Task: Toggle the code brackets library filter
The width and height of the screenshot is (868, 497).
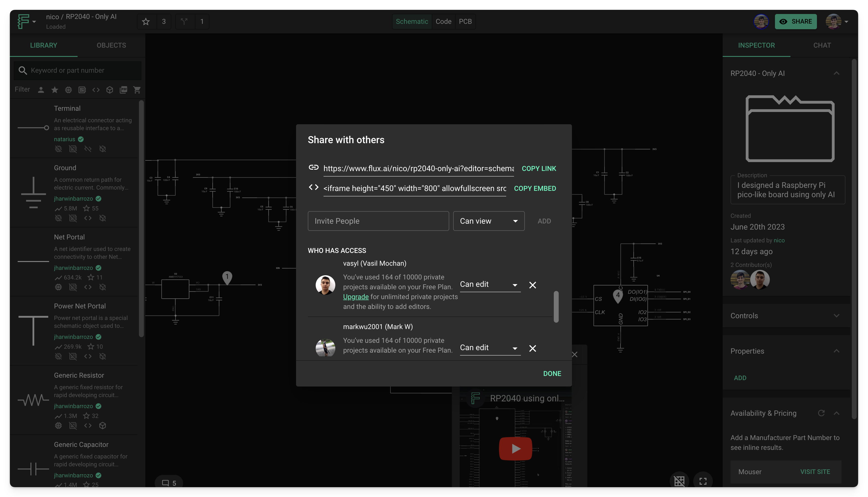Action: pos(96,90)
